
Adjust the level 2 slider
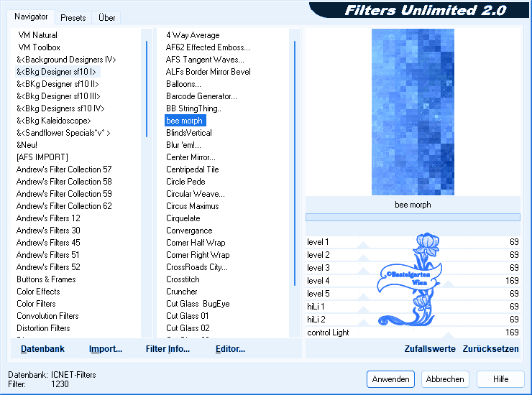click(x=413, y=255)
